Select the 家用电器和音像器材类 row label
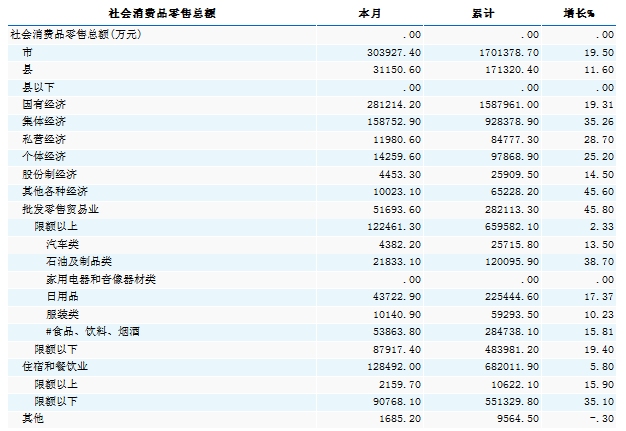626x431 pixels. coord(101,279)
